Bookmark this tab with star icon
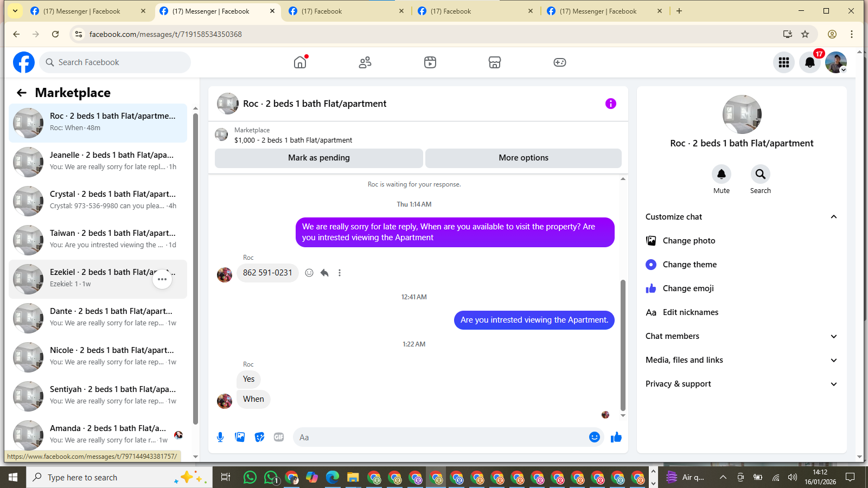 pos(805,34)
